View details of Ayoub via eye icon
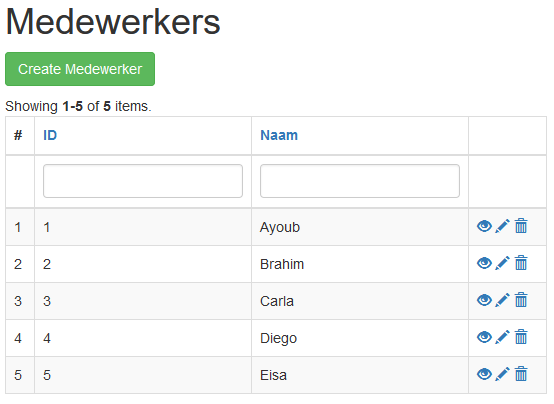Image resolution: width=554 pixels, height=404 pixels. (484, 226)
